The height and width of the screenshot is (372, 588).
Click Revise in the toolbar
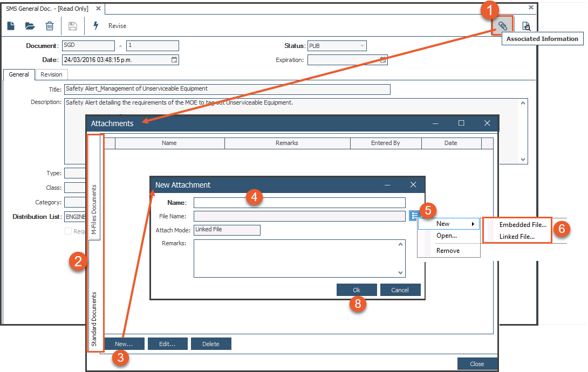pos(117,26)
